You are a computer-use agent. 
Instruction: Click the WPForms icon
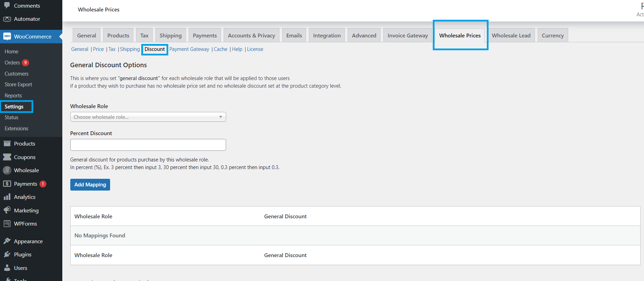[x=7, y=223]
